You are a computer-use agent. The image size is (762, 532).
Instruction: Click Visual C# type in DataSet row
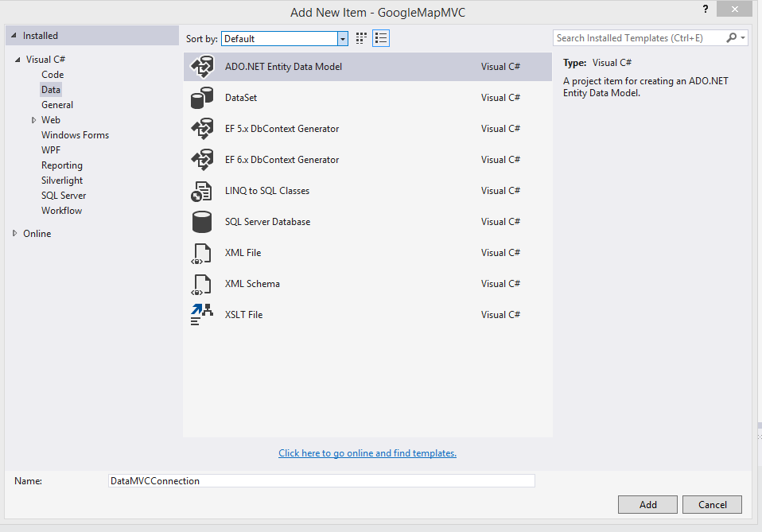tap(500, 98)
